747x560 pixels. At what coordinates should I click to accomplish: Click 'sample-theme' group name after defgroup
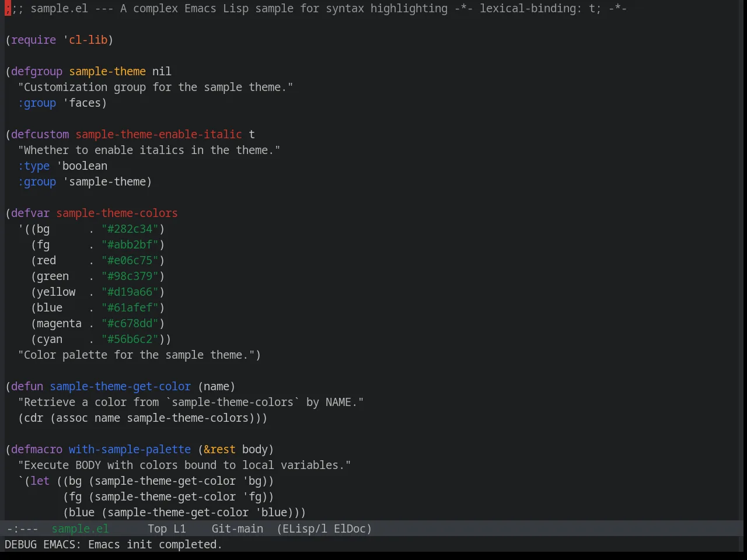[107, 71]
